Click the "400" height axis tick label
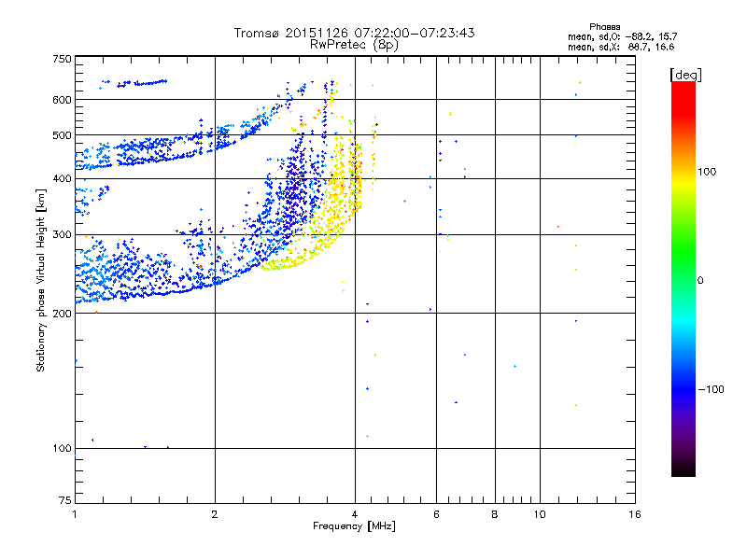 tap(62, 179)
